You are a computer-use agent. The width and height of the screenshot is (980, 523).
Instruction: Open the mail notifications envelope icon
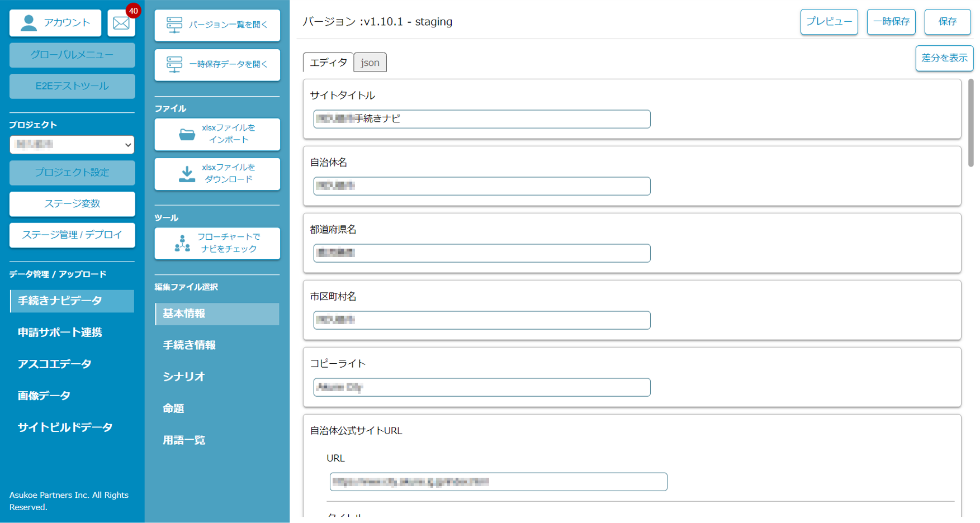point(121,23)
